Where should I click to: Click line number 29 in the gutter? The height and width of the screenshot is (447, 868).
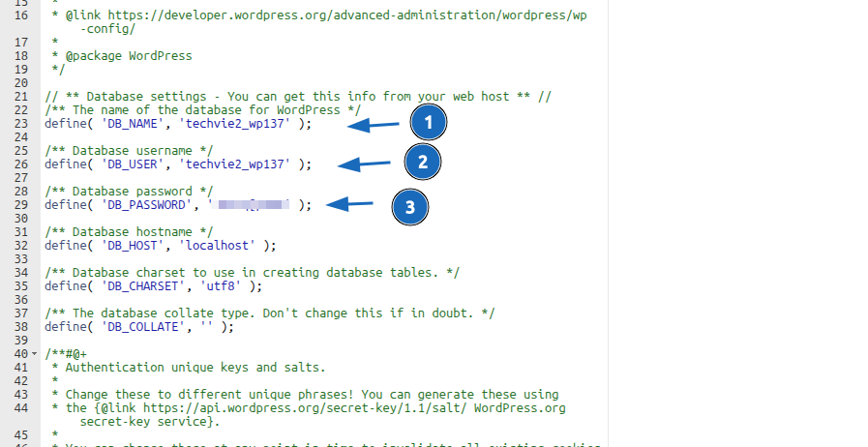(22, 205)
